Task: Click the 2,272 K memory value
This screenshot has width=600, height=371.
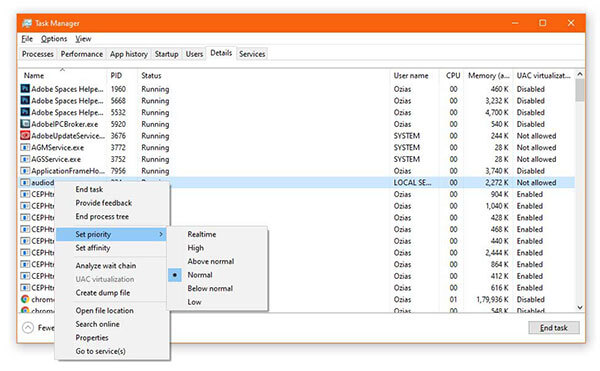Action: 497,183
